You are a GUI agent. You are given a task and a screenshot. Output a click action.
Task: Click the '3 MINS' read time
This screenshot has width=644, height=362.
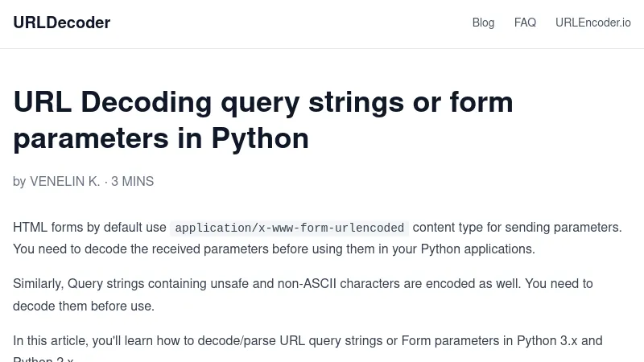(133, 182)
